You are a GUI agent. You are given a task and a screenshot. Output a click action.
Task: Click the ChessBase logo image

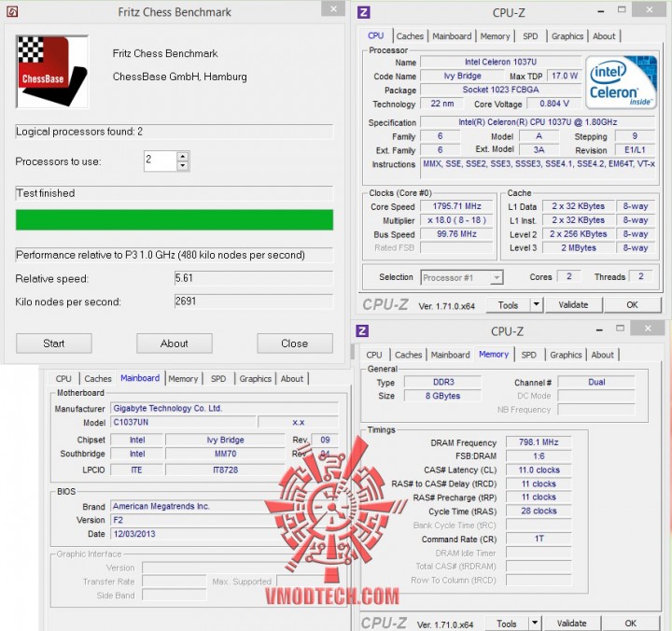52,72
